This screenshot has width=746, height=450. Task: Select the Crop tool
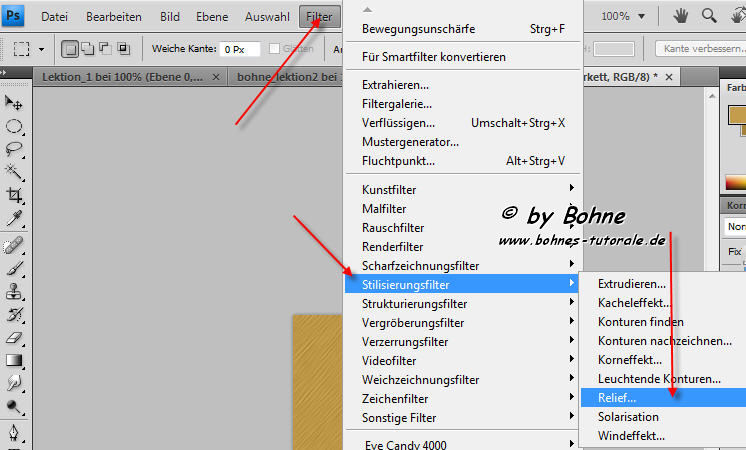point(15,195)
